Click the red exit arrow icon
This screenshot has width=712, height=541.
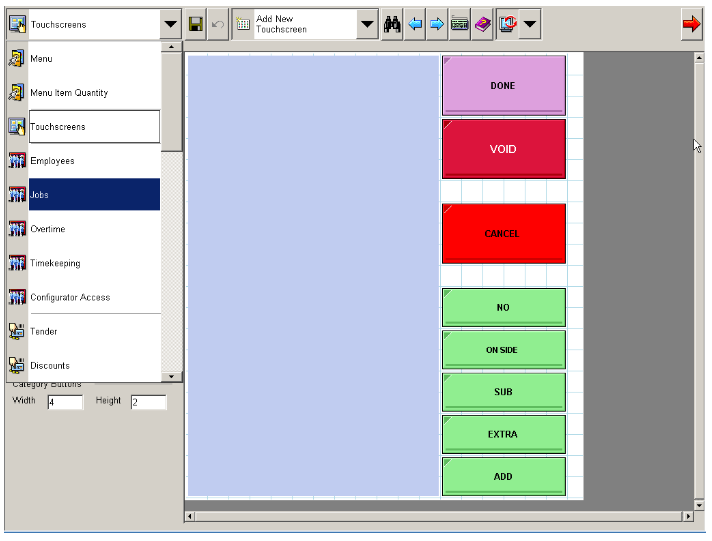click(x=692, y=24)
